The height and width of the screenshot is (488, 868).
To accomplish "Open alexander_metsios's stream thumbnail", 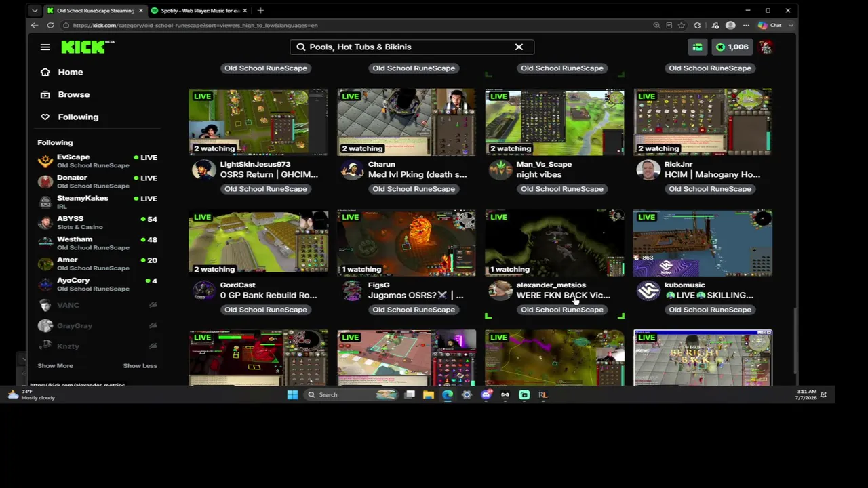I will [x=555, y=243].
